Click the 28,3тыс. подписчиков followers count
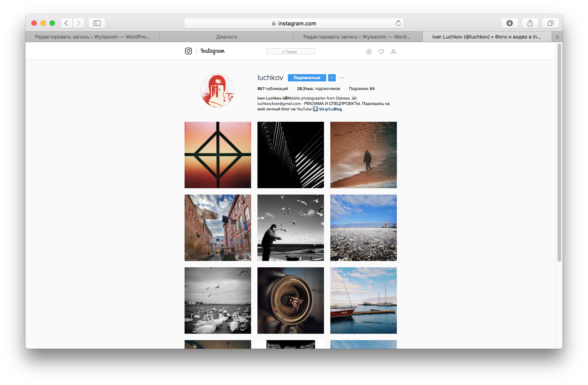Screen dimensions: 588x385 point(319,89)
